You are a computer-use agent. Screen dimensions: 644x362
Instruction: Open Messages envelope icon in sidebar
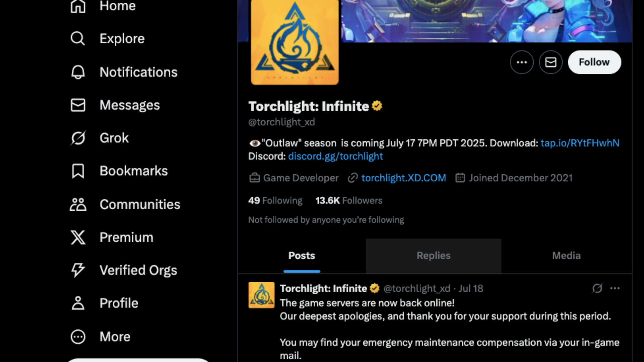78,105
